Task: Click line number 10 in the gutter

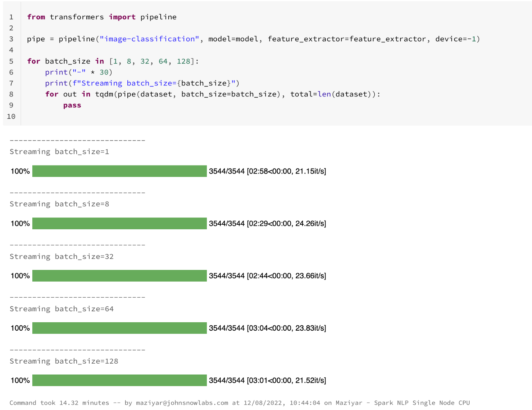Action: pyautogui.click(x=11, y=117)
